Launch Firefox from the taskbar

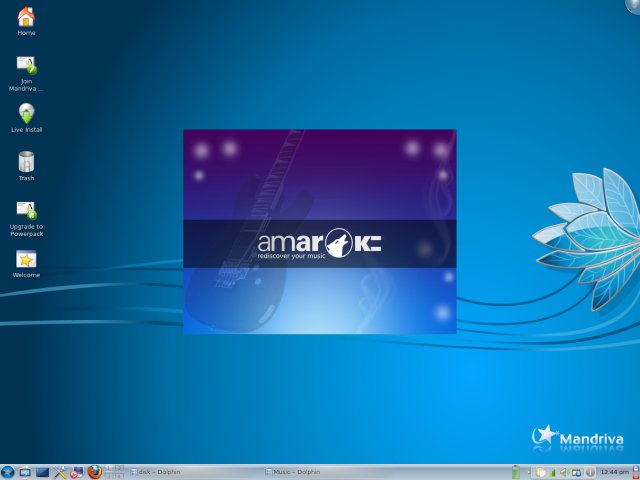[95, 472]
